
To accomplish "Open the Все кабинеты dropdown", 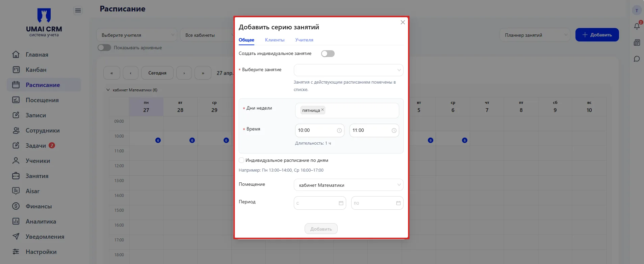I will click(207, 35).
